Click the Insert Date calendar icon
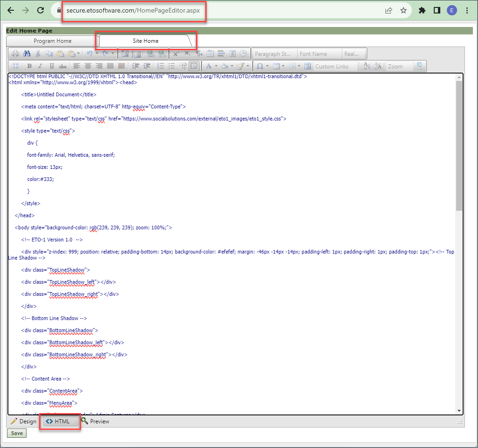 coord(232,54)
